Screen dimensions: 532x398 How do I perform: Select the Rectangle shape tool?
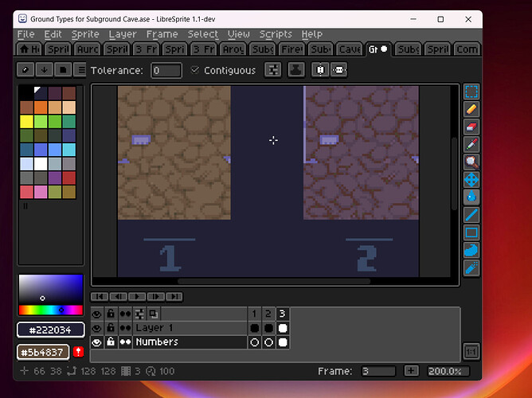pyautogui.click(x=471, y=232)
